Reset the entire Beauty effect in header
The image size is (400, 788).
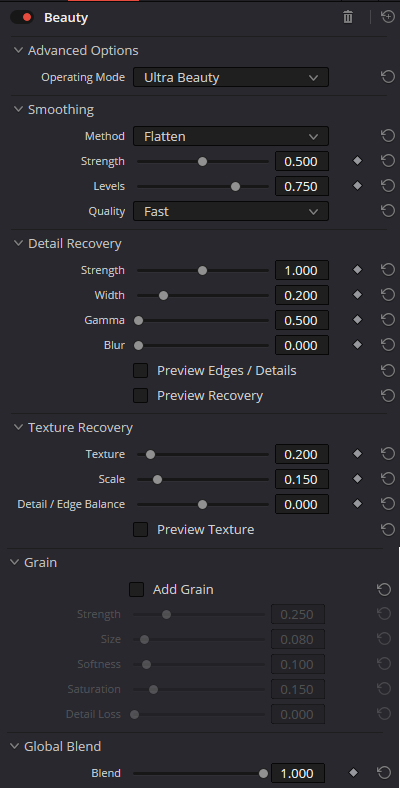(x=387, y=17)
